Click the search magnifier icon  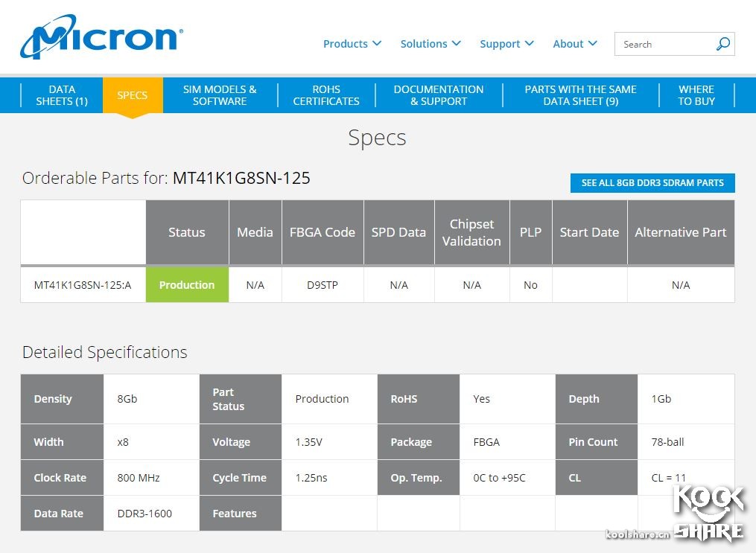pos(722,44)
